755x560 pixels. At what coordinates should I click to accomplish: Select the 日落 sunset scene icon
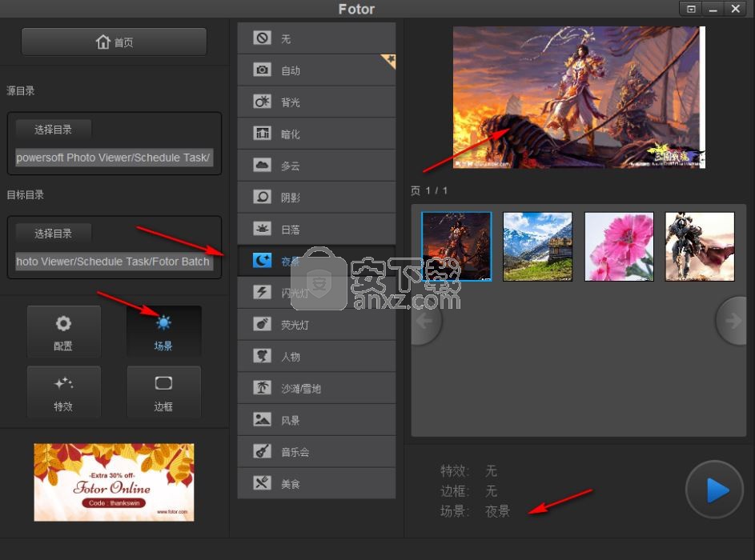262,229
